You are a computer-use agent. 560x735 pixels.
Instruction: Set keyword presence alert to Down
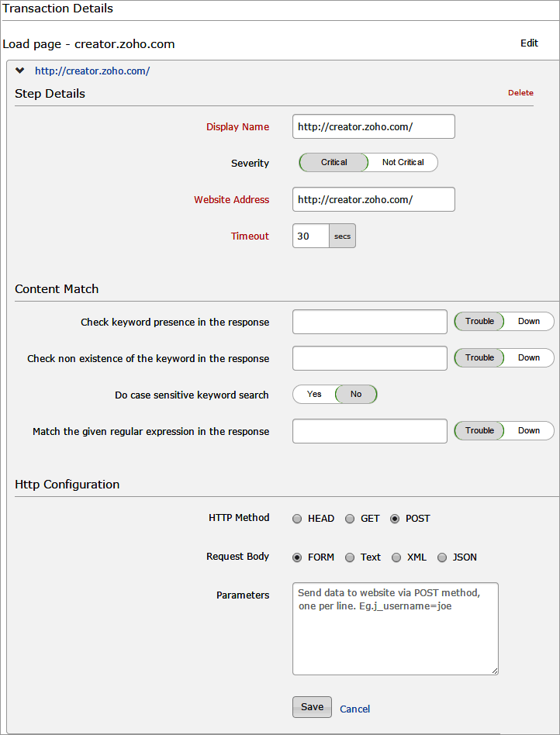[x=529, y=322]
